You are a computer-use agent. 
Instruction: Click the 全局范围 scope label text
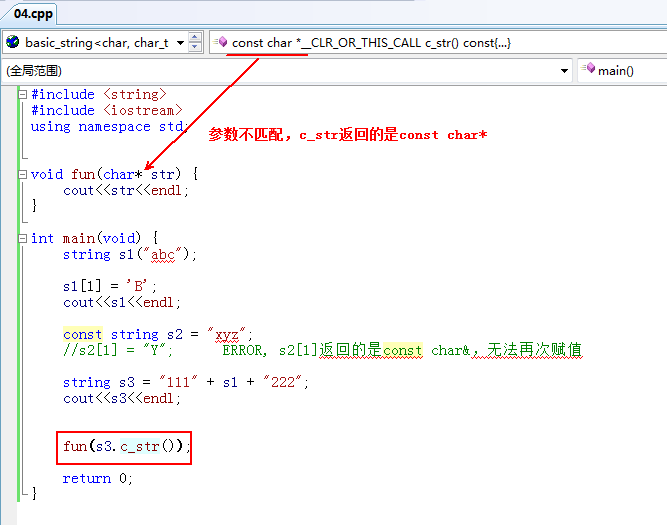34,71
